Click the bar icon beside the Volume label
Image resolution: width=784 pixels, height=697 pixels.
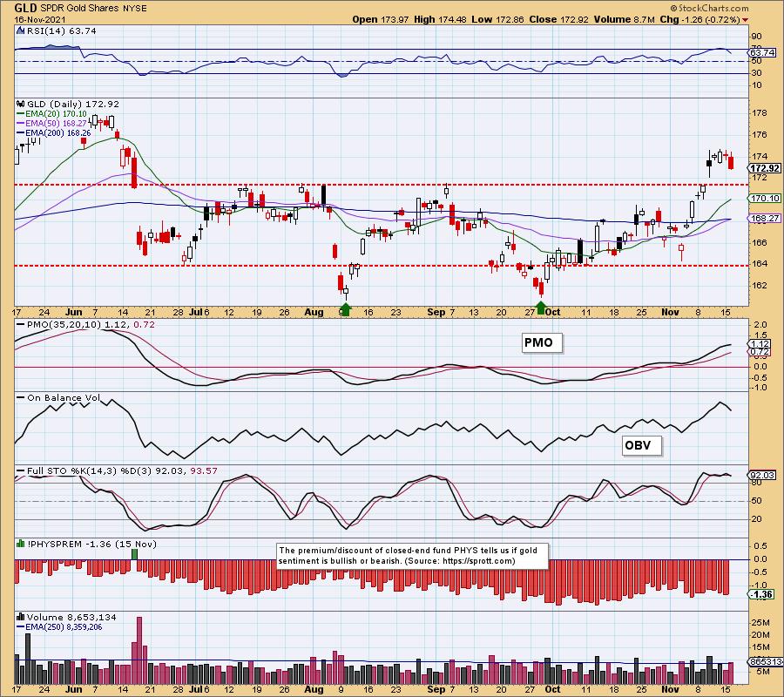[21, 617]
